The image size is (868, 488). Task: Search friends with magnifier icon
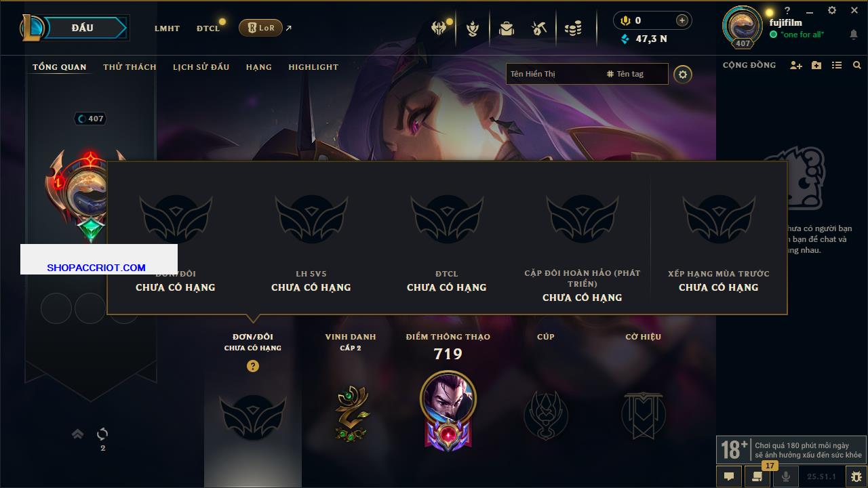click(x=857, y=65)
